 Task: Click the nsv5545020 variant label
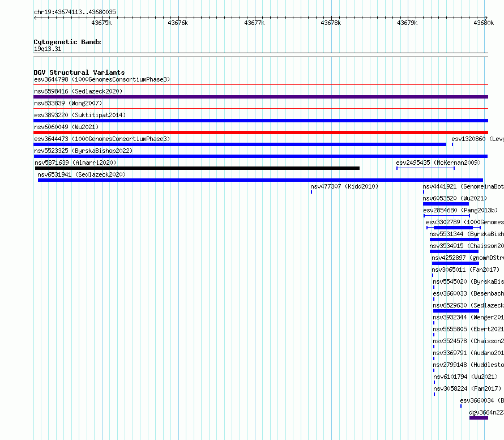(468, 281)
